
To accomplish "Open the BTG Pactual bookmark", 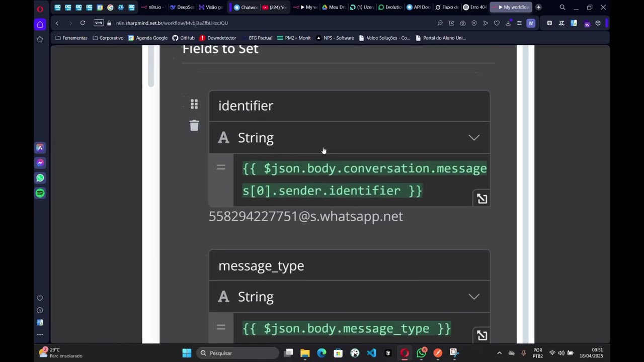I will click(x=257, y=38).
